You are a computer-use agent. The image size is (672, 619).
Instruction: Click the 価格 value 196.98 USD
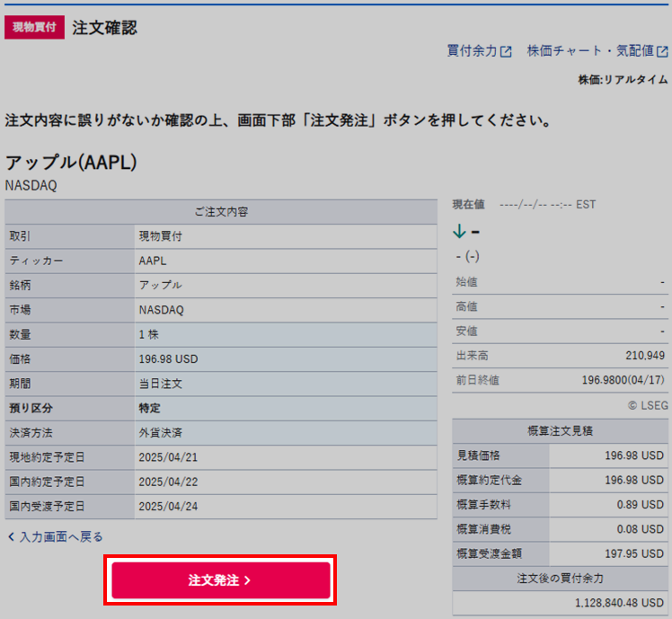(x=168, y=358)
